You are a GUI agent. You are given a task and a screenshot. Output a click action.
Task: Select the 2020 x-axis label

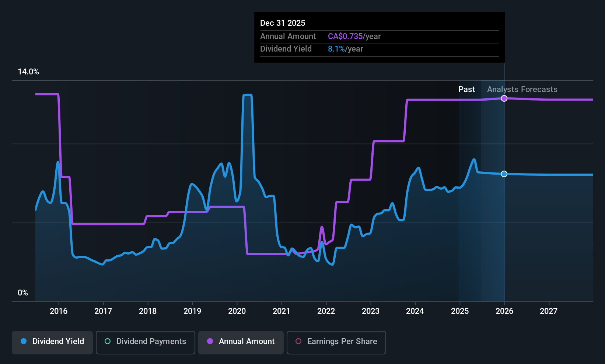[x=237, y=311]
